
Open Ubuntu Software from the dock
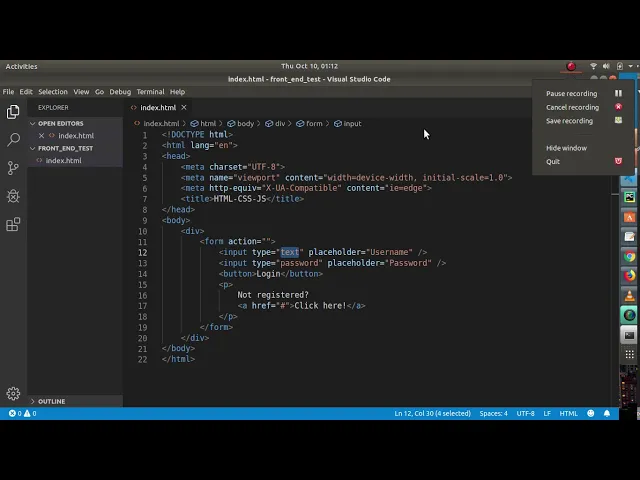(629, 217)
